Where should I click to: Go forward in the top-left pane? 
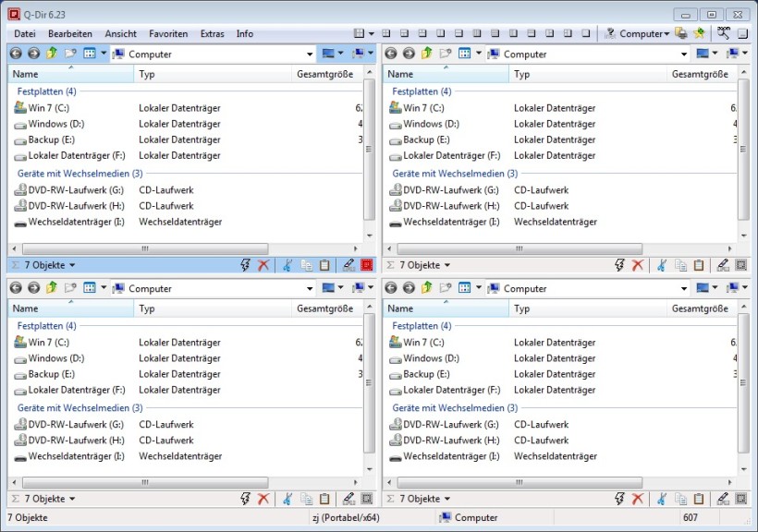pos(34,54)
